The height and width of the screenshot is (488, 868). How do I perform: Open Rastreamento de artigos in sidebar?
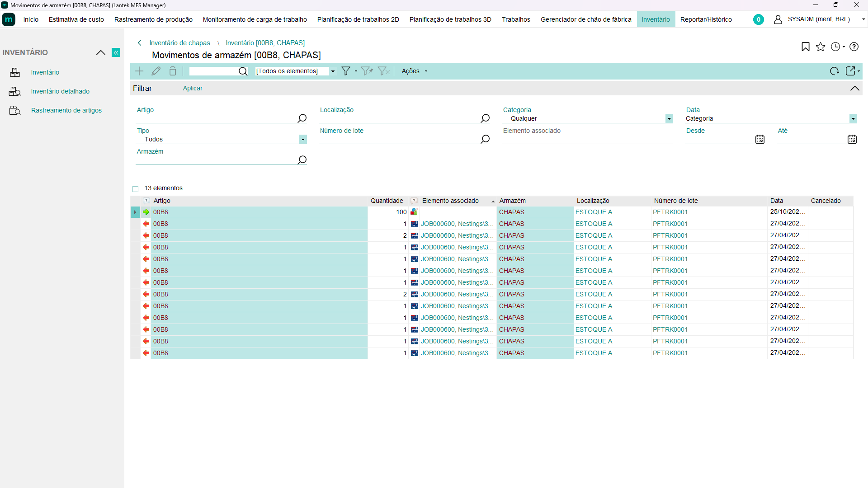coord(66,110)
